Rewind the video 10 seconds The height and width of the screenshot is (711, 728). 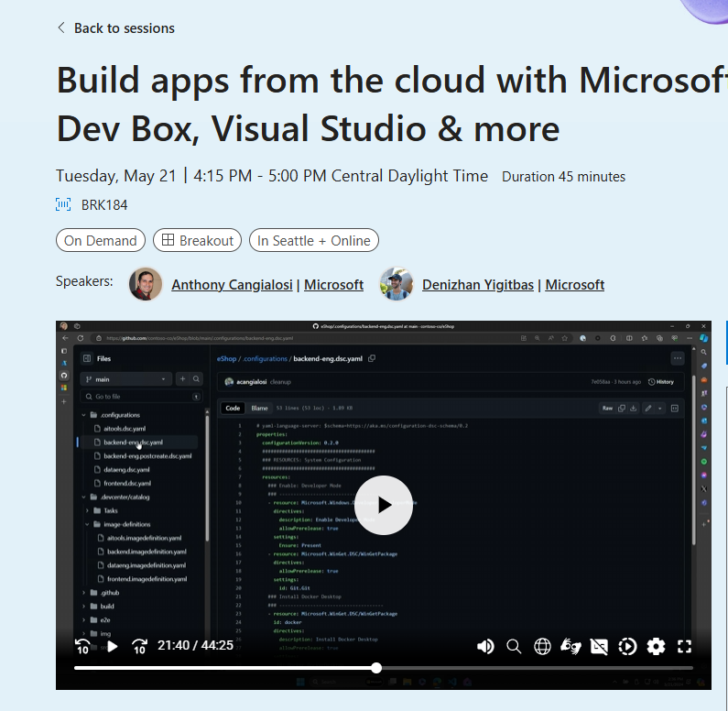pos(82,646)
